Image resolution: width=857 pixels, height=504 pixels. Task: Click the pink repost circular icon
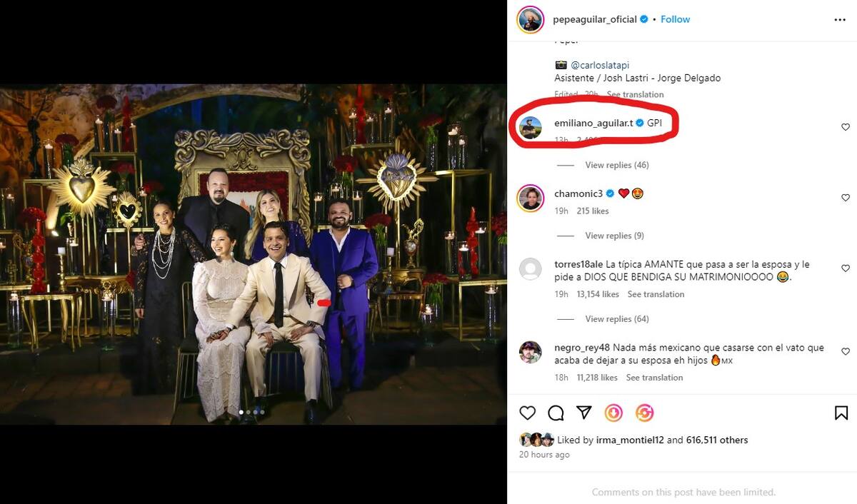click(644, 413)
